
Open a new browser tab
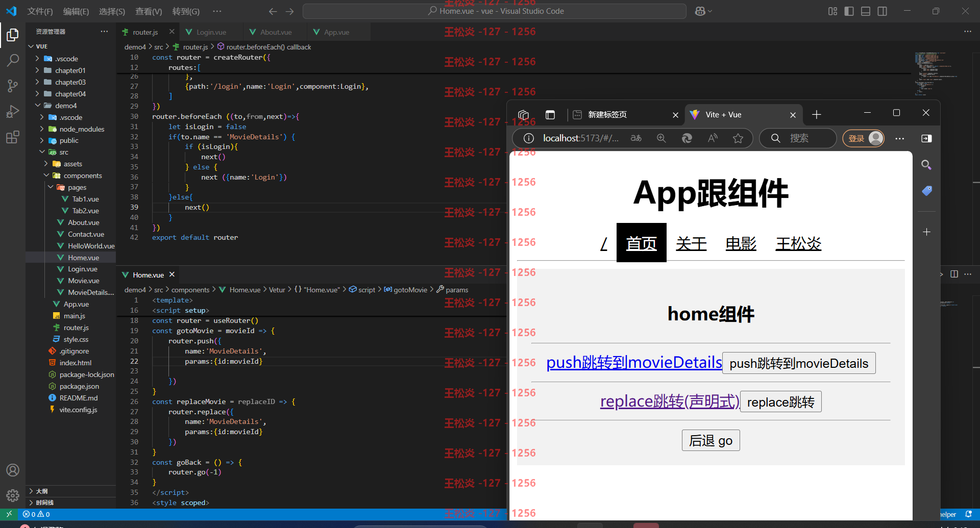pyautogui.click(x=817, y=115)
